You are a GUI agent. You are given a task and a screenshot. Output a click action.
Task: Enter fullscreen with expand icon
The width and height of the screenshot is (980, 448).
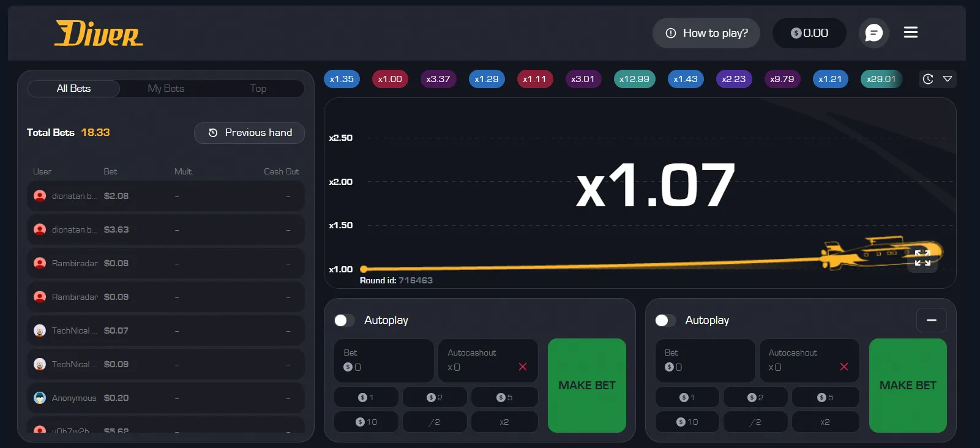922,258
